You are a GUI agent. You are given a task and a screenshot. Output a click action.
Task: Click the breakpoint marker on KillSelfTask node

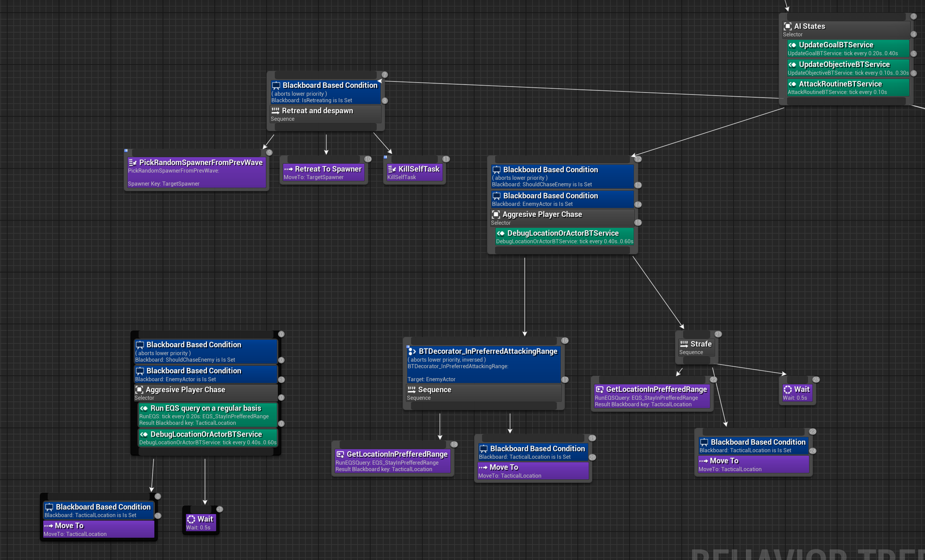tap(385, 157)
